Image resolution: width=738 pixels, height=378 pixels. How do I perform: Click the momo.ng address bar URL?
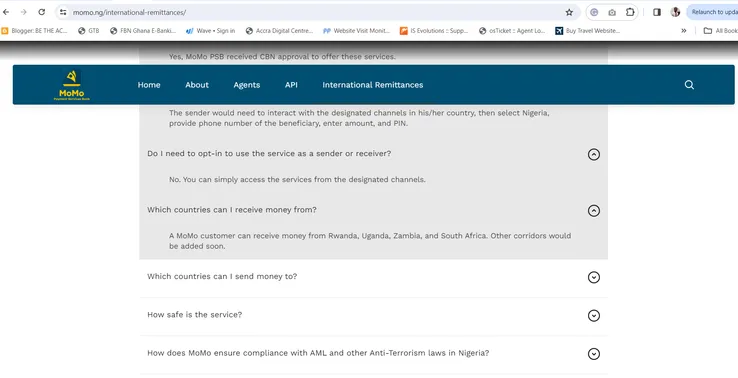(x=129, y=12)
